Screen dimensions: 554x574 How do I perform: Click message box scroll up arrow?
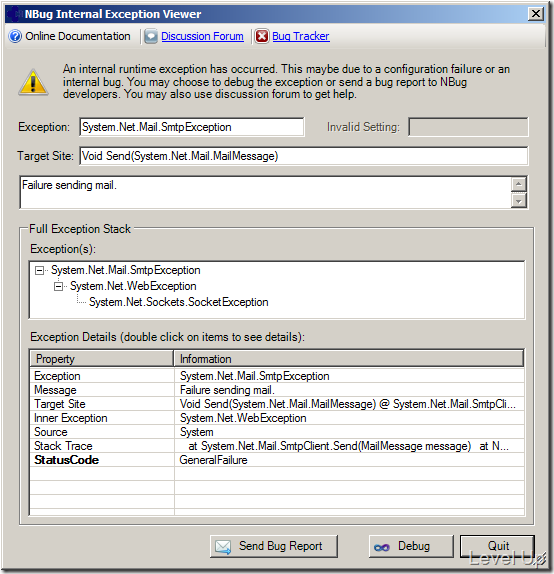click(x=518, y=184)
